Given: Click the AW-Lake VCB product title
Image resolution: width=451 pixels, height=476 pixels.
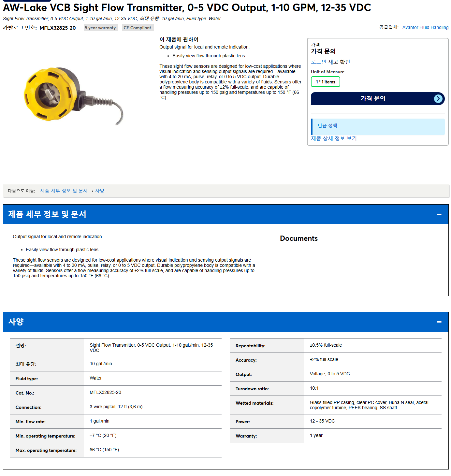Looking at the screenshot, I should [187, 7].
